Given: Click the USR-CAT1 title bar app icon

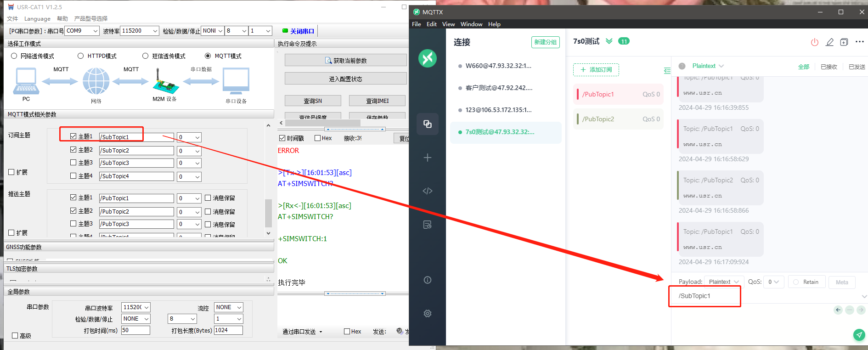Looking at the screenshot, I should (x=11, y=7).
